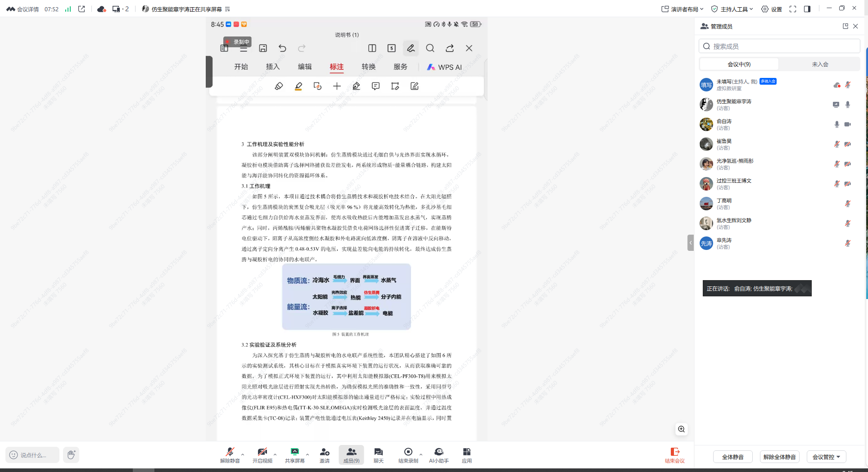Click 结束录制 stop recording button
The image size is (868, 472).
point(408,455)
